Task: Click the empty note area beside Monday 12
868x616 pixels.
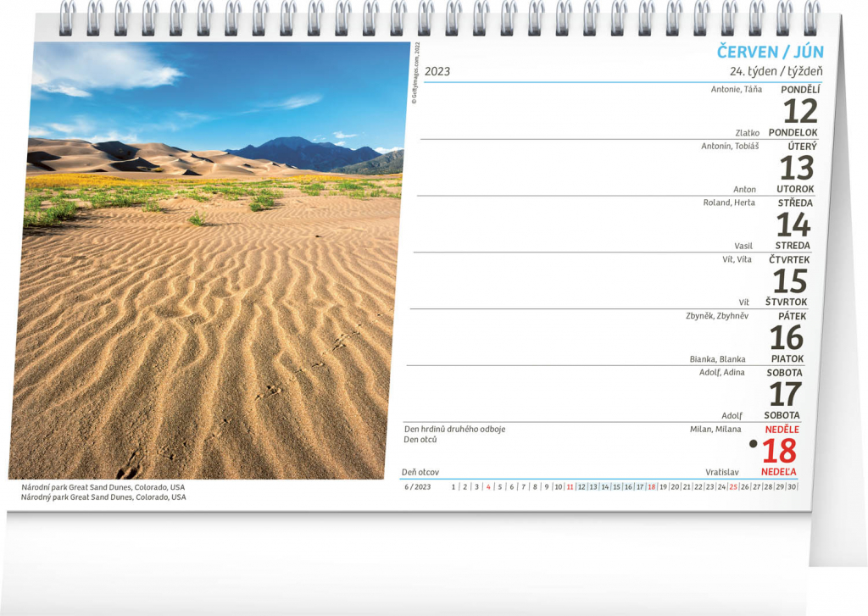Action: coord(565,111)
